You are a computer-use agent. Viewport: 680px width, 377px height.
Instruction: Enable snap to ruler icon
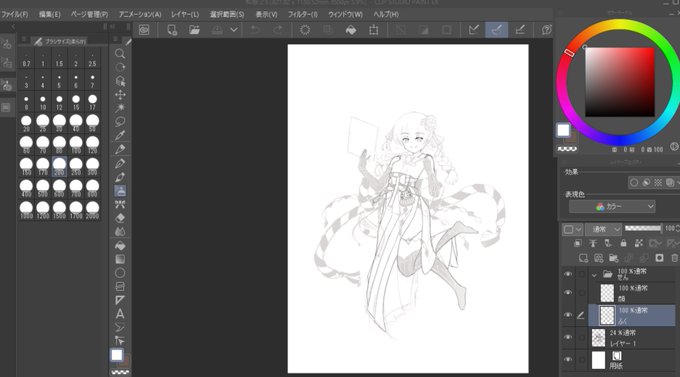point(474,30)
